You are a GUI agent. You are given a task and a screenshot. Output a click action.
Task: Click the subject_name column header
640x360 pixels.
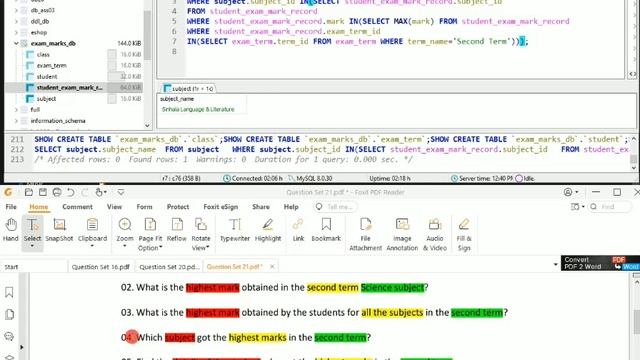pyautogui.click(x=177, y=99)
